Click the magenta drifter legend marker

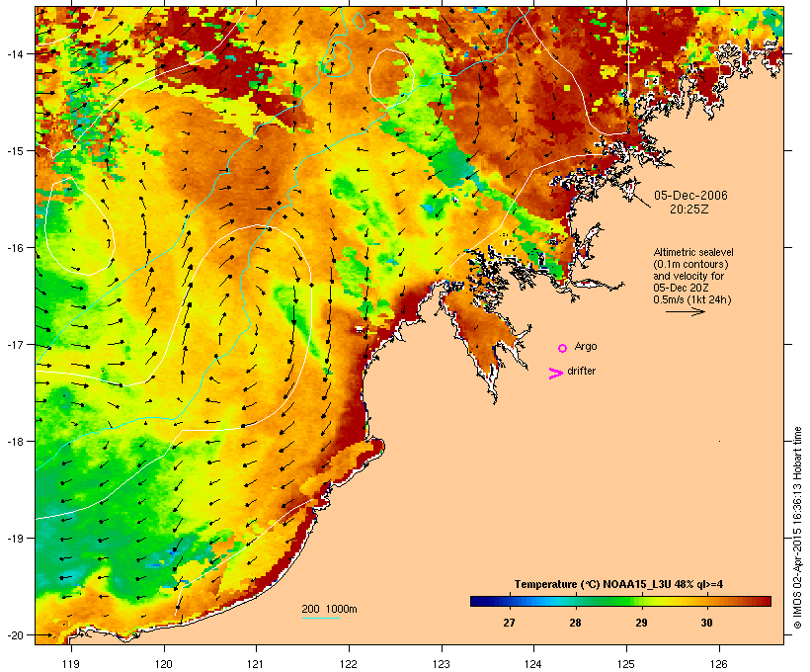(555, 374)
